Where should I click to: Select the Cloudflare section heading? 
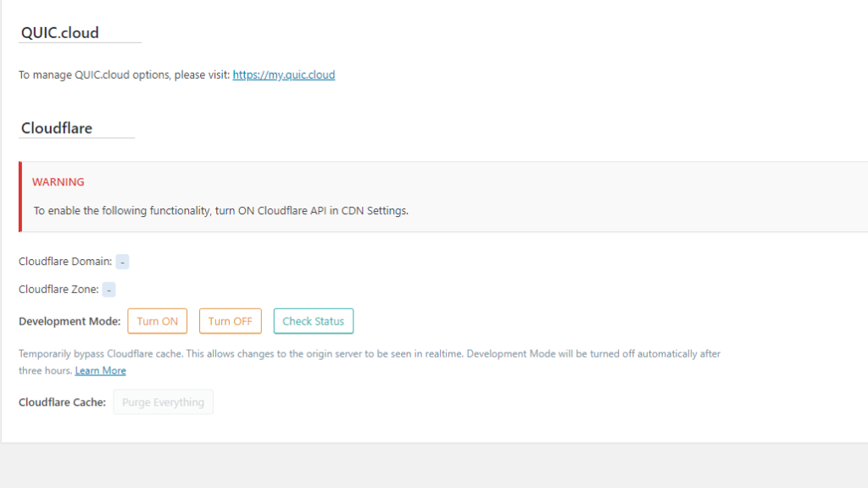[57, 128]
